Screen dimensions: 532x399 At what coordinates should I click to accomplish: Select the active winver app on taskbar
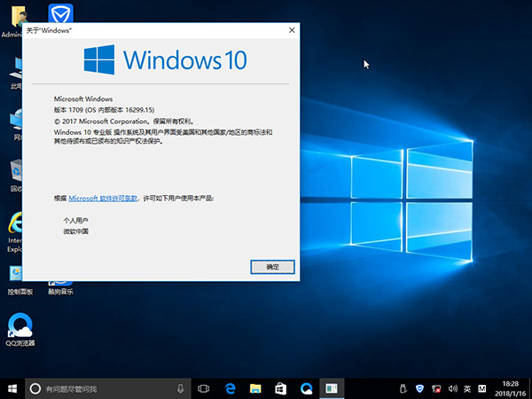pos(332,388)
